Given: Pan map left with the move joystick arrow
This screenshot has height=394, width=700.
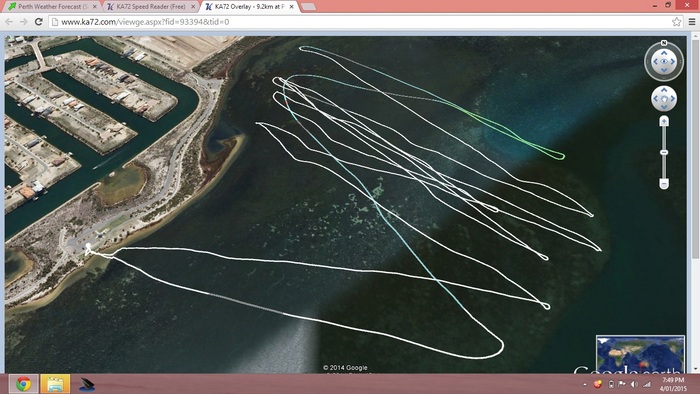Looking at the screenshot, I should [656, 98].
